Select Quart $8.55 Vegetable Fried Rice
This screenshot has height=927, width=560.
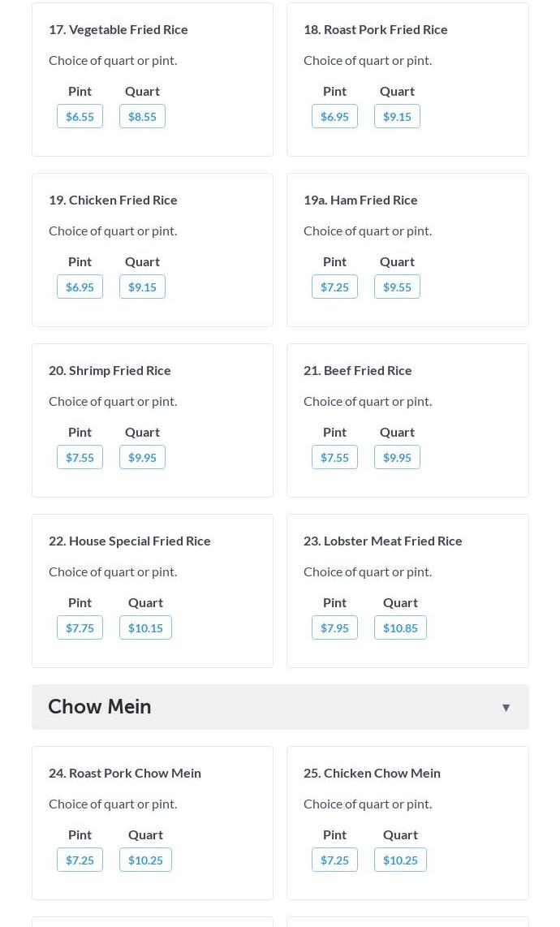[x=143, y=116]
